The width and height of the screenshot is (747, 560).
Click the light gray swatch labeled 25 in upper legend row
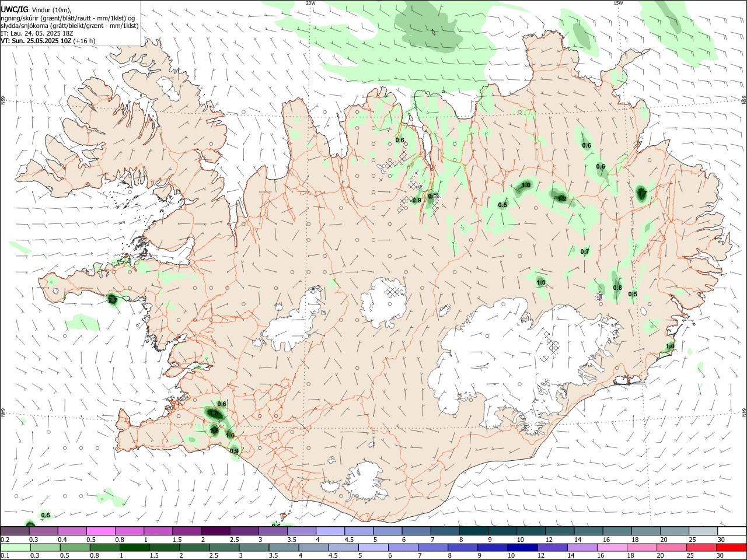pos(703,531)
